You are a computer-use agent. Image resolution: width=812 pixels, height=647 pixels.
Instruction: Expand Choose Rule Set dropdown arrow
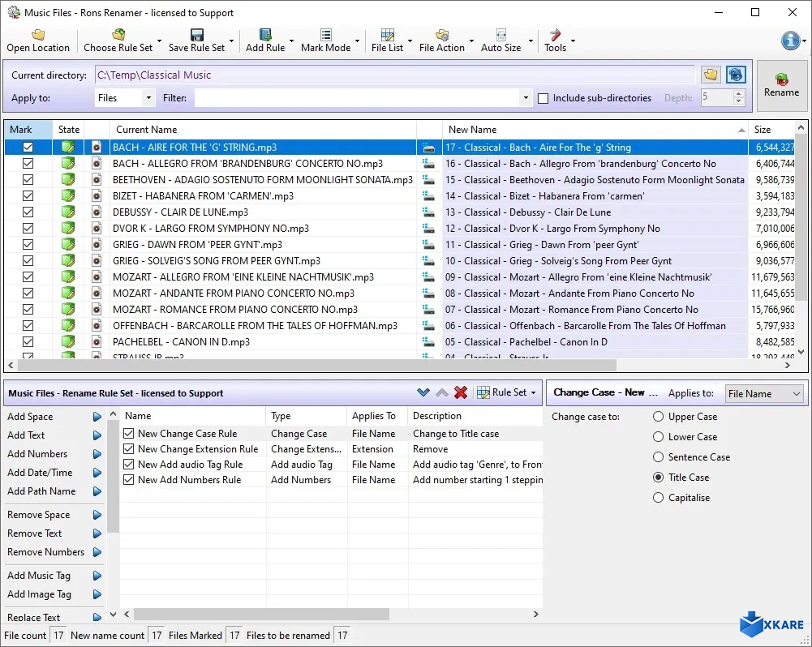pyautogui.click(x=159, y=41)
